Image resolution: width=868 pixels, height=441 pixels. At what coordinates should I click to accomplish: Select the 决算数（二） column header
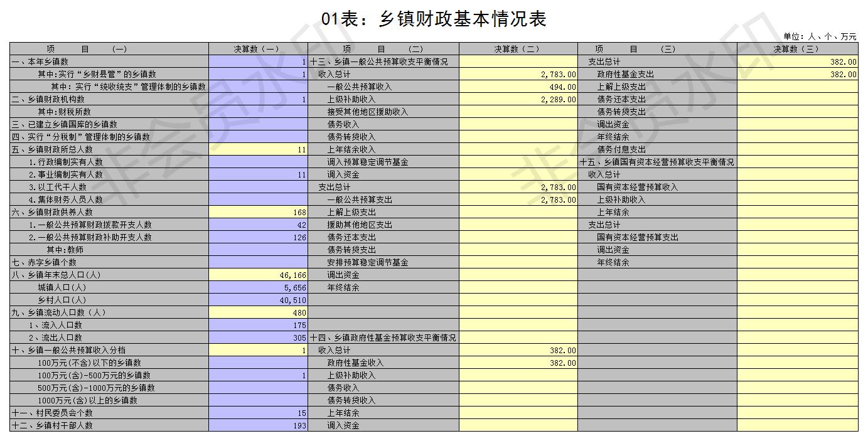pyautogui.click(x=518, y=49)
